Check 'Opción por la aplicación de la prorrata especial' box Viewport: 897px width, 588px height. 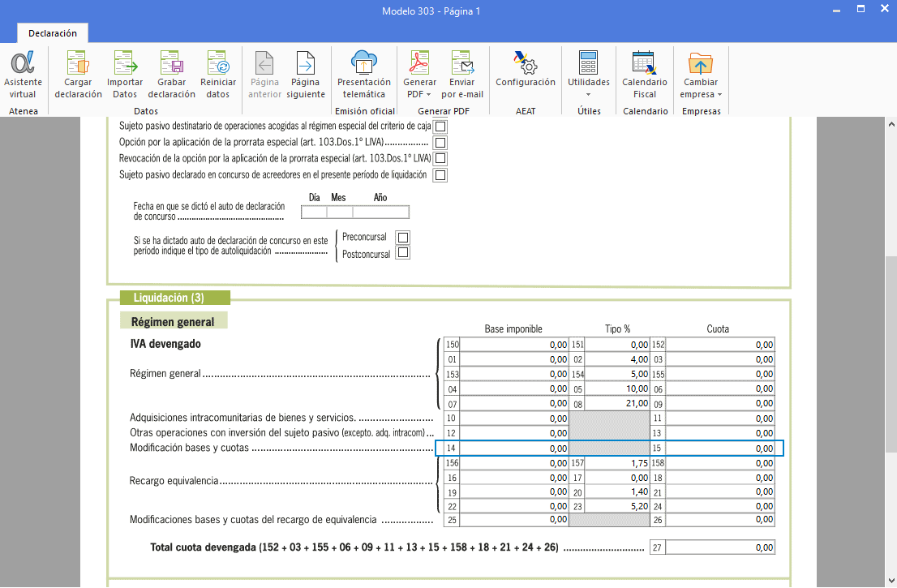click(440, 143)
